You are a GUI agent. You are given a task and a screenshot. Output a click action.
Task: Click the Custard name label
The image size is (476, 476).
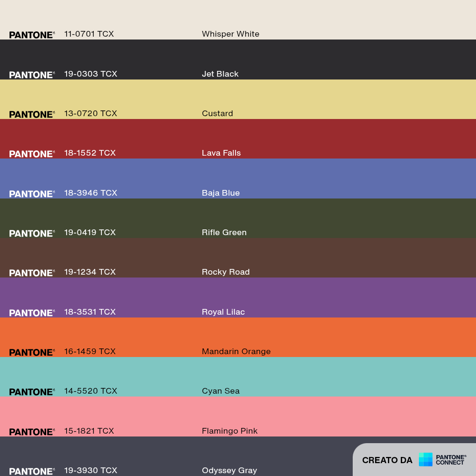(218, 114)
